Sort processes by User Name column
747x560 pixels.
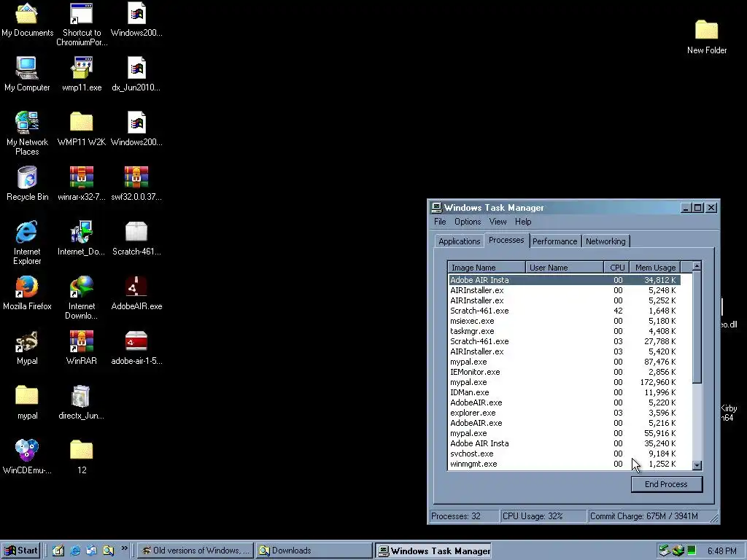click(565, 267)
